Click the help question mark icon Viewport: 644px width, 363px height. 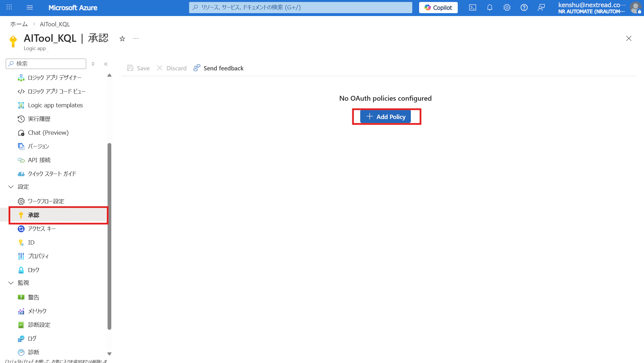[x=524, y=8]
